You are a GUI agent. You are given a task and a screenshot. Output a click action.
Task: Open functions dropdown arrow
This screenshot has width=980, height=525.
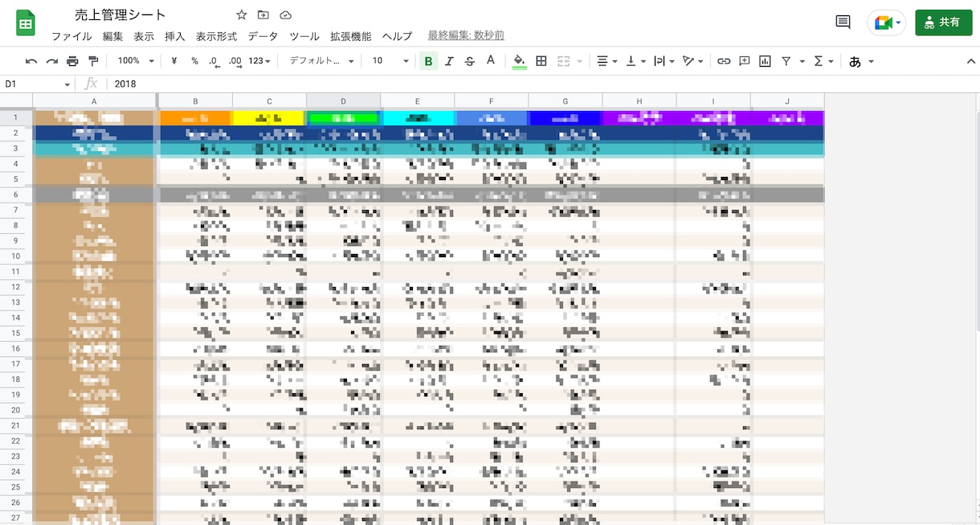point(831,61)
